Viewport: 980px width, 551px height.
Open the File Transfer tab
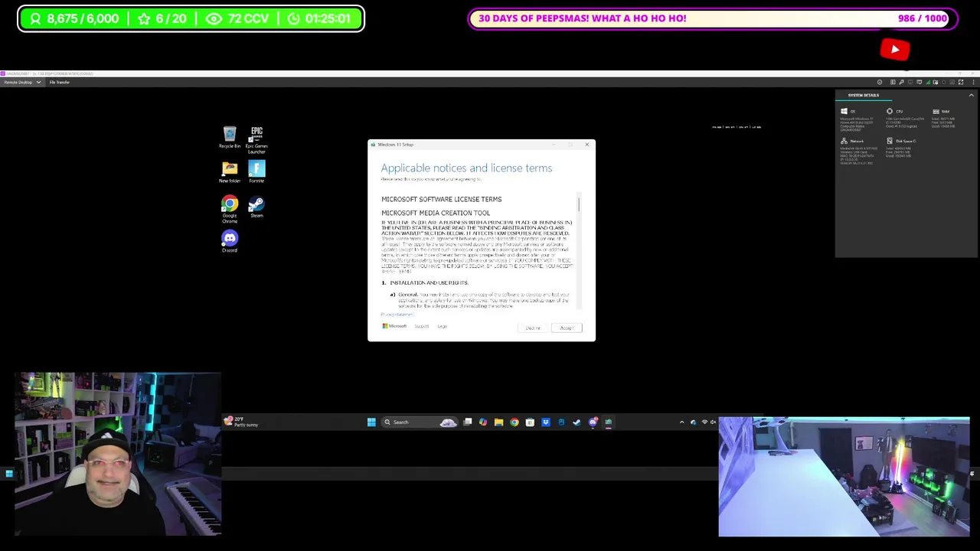pos(59,82)
